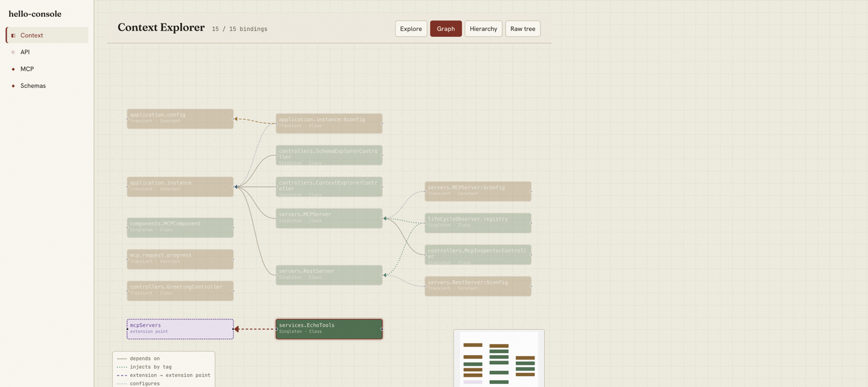Viewport: 868px width, 387px height.
Task: Click the API sidebar icon
Action: 13,52
